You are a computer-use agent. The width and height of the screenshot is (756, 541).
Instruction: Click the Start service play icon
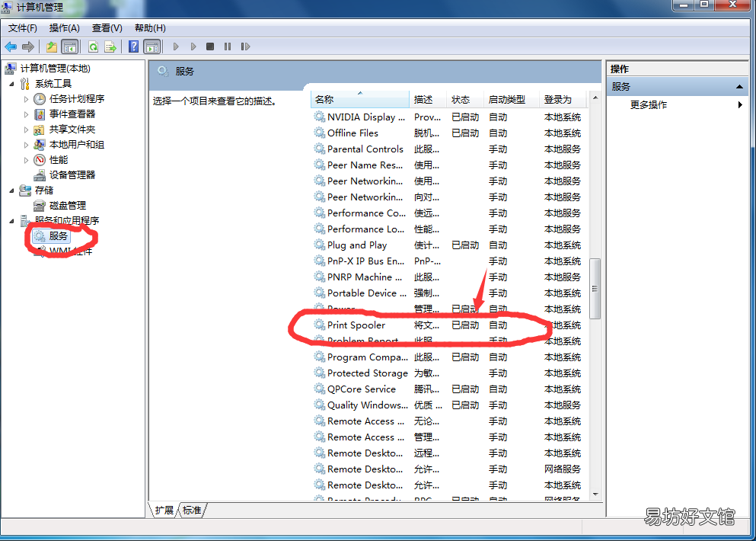[x=176, y=46]
